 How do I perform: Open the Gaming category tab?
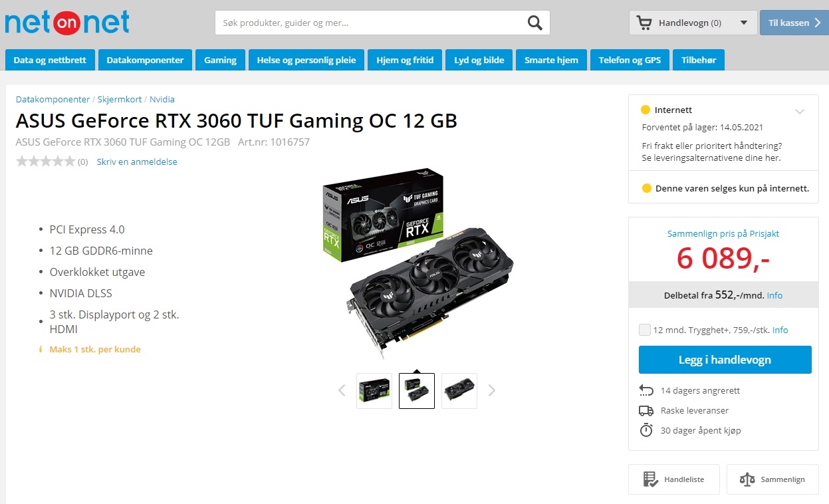coord(220,60)
